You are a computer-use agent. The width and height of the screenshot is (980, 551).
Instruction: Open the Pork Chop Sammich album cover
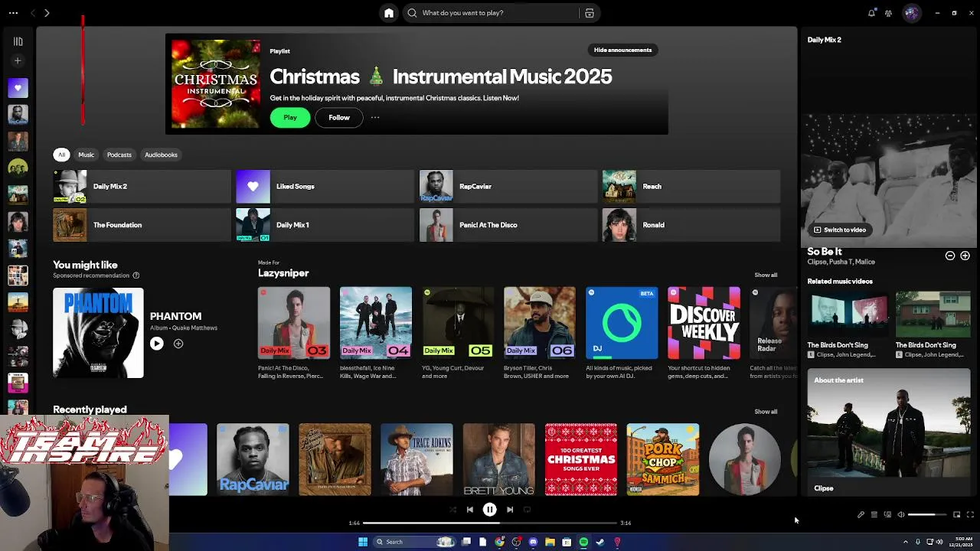663,459
